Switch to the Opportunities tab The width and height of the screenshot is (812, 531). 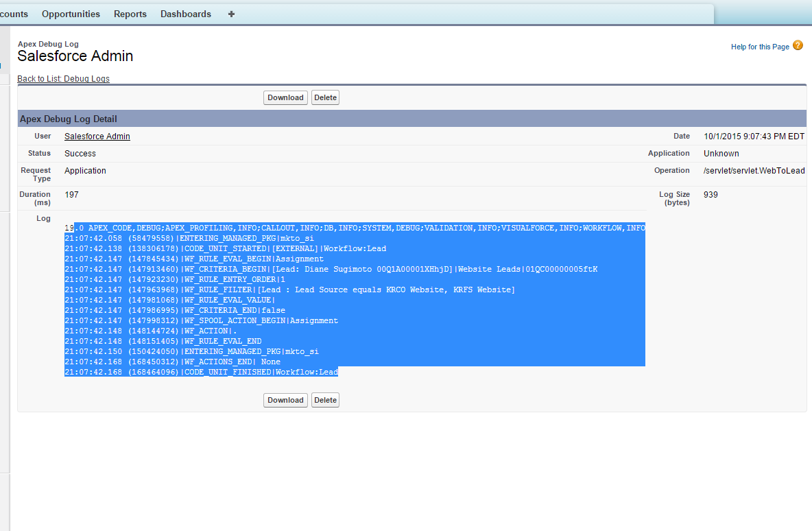pos(71,14)
